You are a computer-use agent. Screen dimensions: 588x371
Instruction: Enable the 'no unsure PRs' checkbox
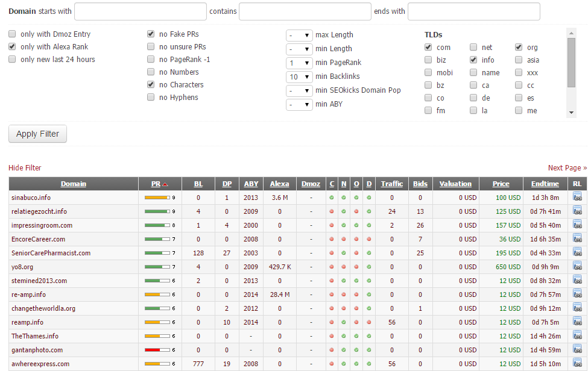click(151, 47)
